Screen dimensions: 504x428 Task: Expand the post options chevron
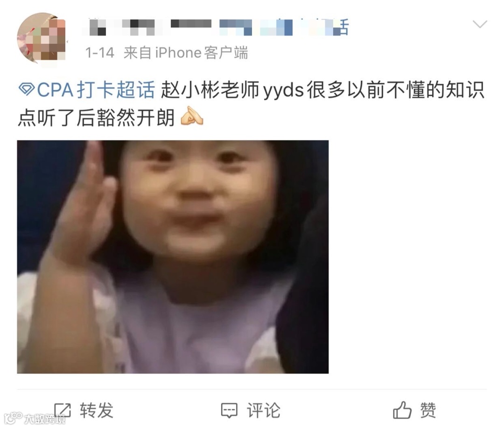480,24
